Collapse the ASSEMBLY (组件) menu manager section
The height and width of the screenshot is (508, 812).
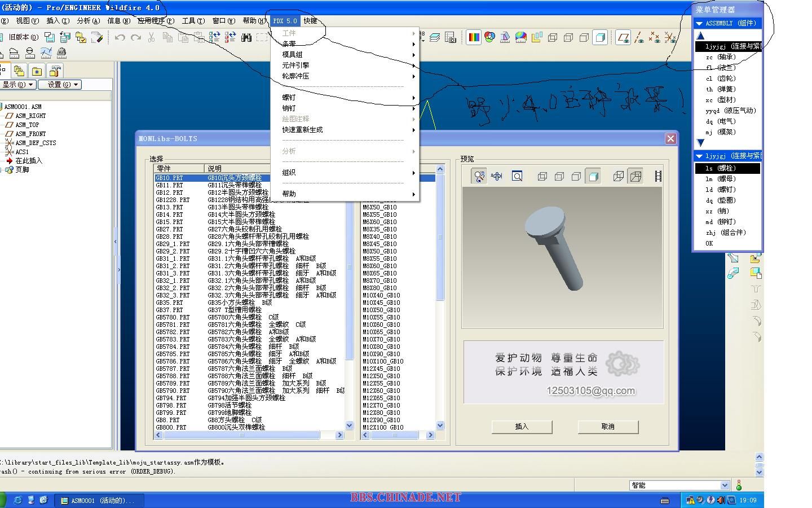(700, 23)
